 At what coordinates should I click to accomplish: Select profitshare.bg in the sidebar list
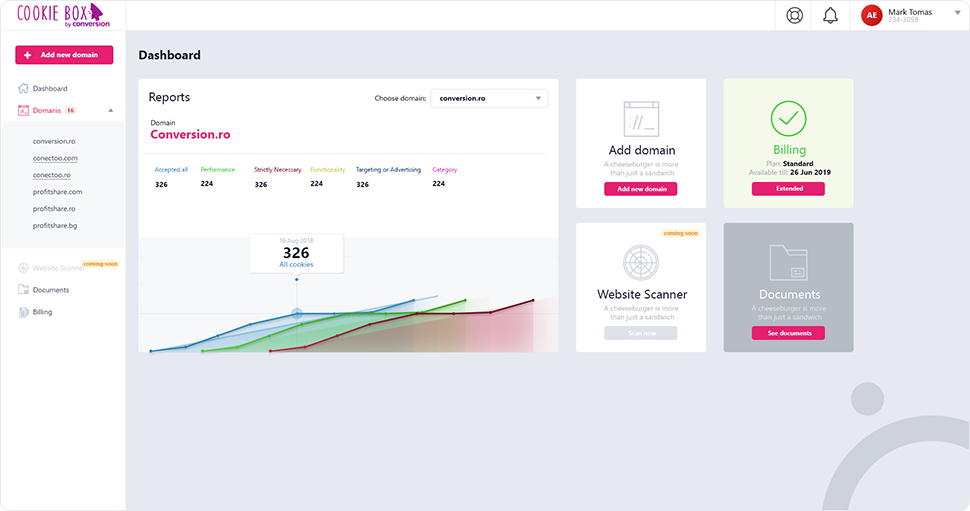pyautogui.click(x=55, y=226)
